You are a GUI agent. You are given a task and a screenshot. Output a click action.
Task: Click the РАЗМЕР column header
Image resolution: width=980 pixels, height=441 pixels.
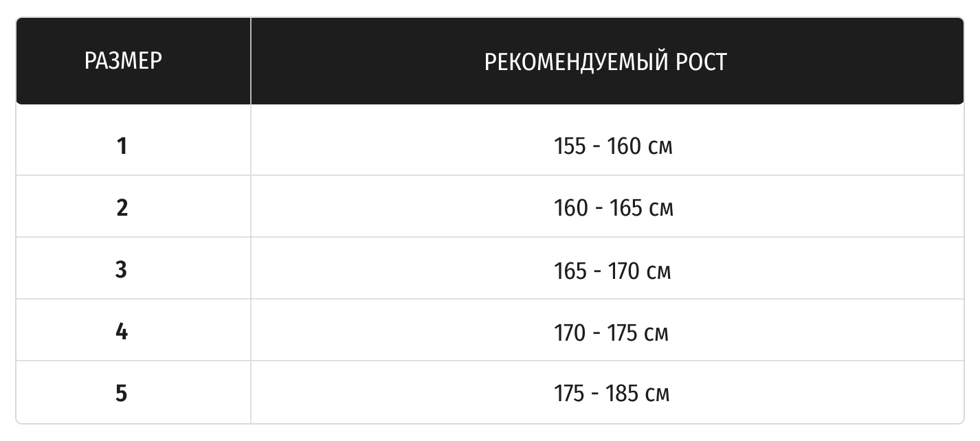(x=123, y=61)
